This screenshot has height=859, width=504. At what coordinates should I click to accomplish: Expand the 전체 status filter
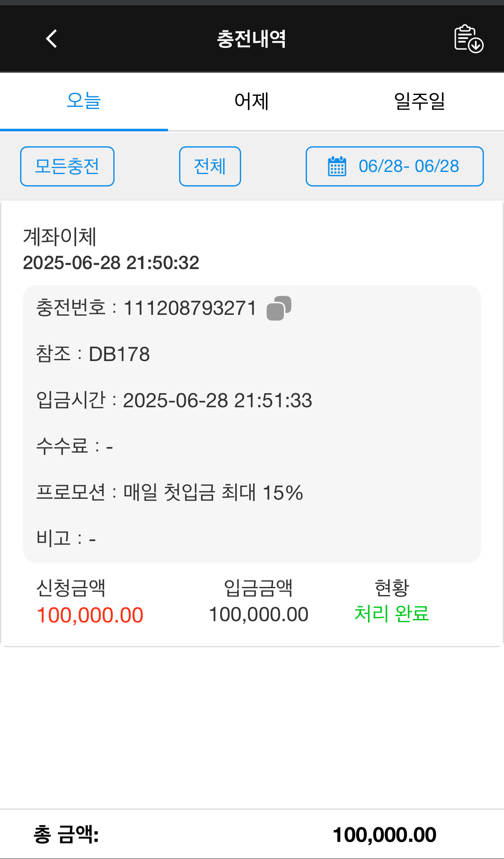pos(210,166)
